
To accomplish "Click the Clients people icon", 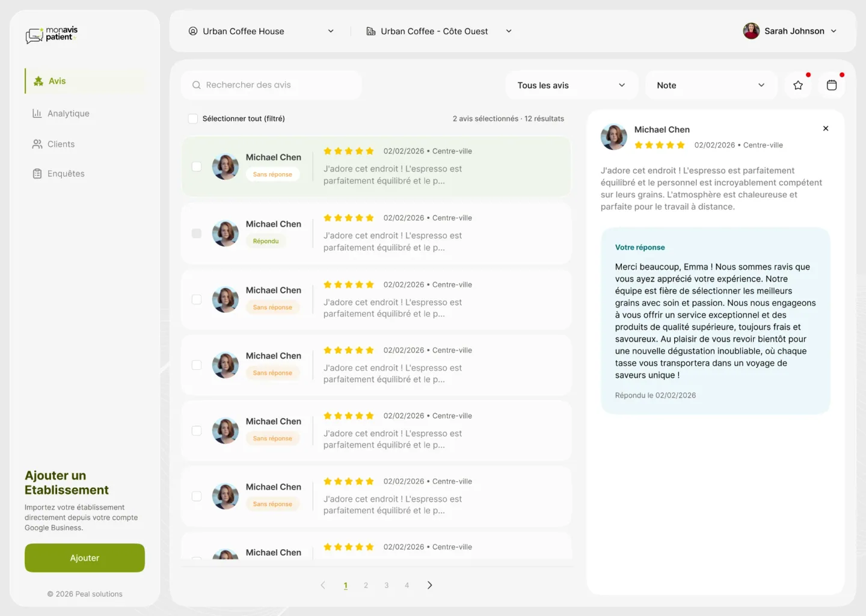I will 37,144.
